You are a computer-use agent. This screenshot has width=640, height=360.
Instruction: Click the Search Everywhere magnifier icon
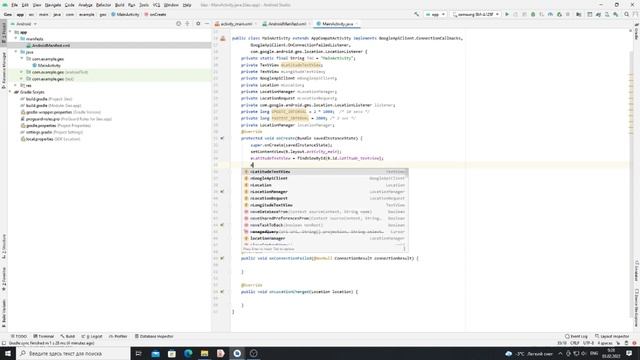pos(627,14)
